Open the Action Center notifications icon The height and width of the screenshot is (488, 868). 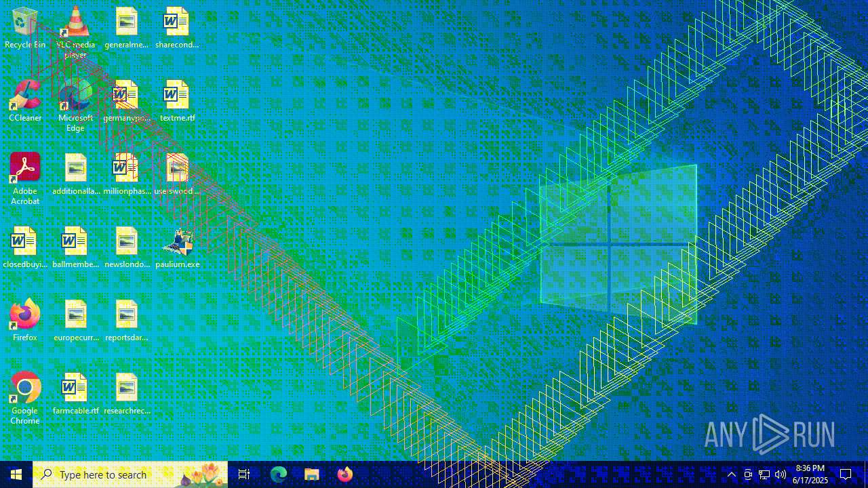pyautogui.click(x=846, y=474)
